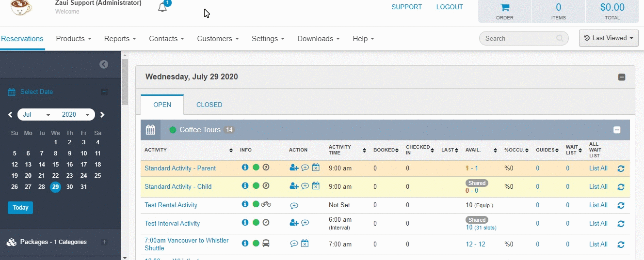Add note bubble for Standard Activity - Parent

(305, 168)
